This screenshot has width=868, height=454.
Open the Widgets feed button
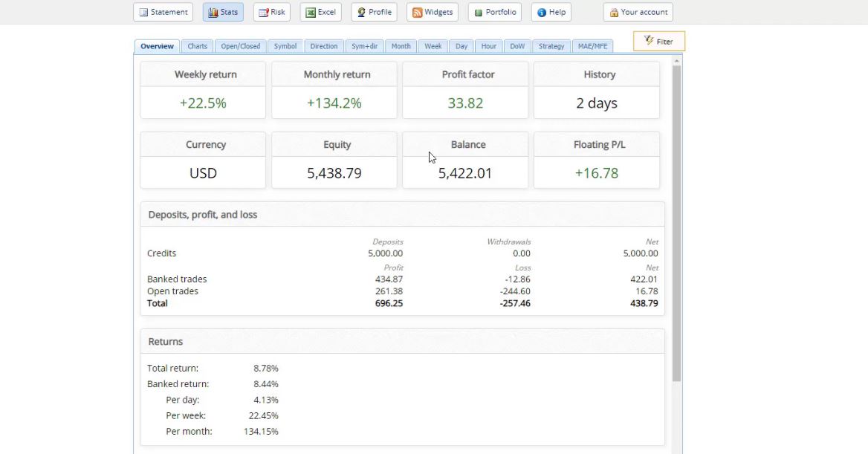pyautogui.click(x=432, y=12)
